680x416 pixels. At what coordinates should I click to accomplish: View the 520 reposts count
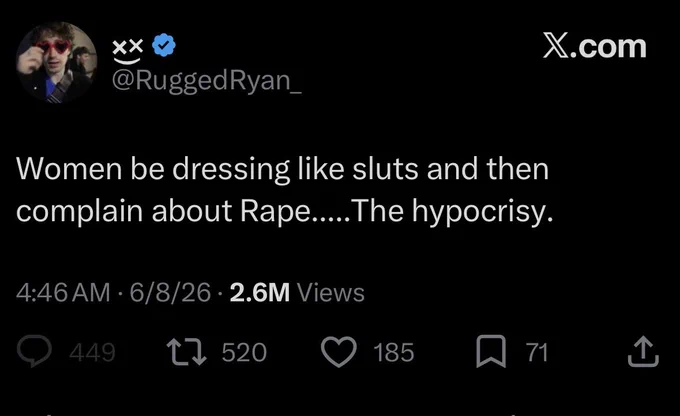pyautogui.click(x=244, y=352)
